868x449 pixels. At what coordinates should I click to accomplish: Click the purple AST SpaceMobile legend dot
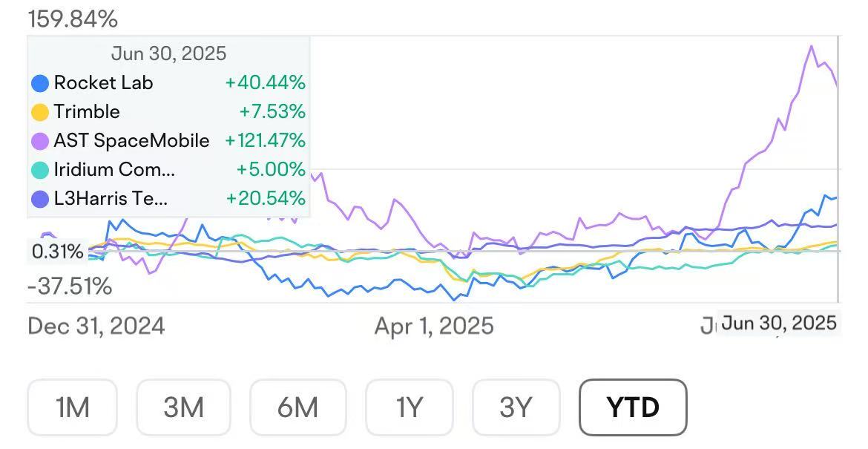[40, 141]
